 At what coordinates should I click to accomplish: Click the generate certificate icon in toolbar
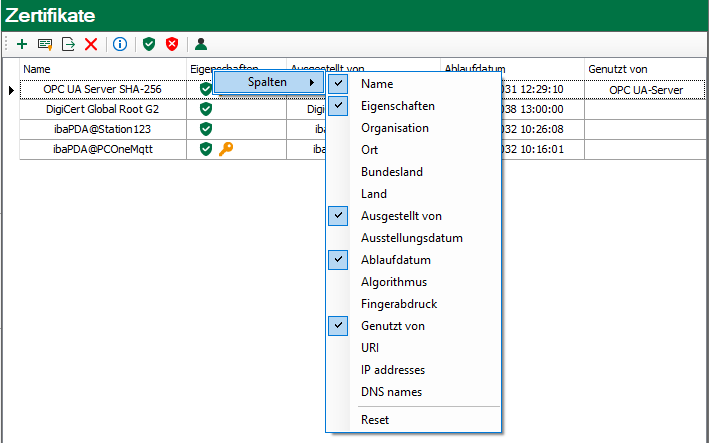tap(45, 44)
